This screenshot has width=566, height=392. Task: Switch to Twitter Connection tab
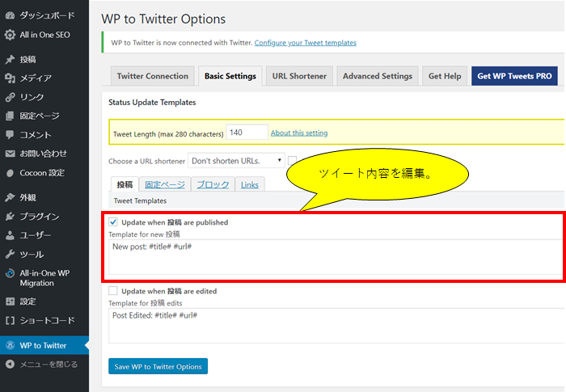pos(153,76)
